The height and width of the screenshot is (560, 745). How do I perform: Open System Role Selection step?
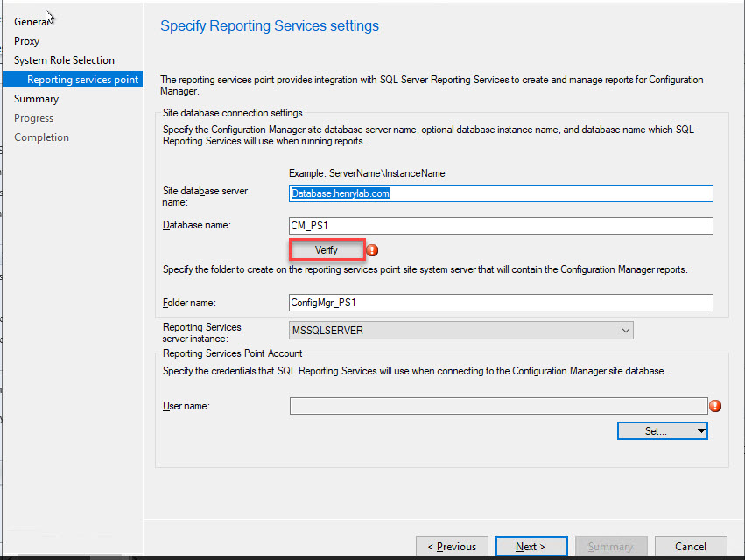click(x=64, y=60)
